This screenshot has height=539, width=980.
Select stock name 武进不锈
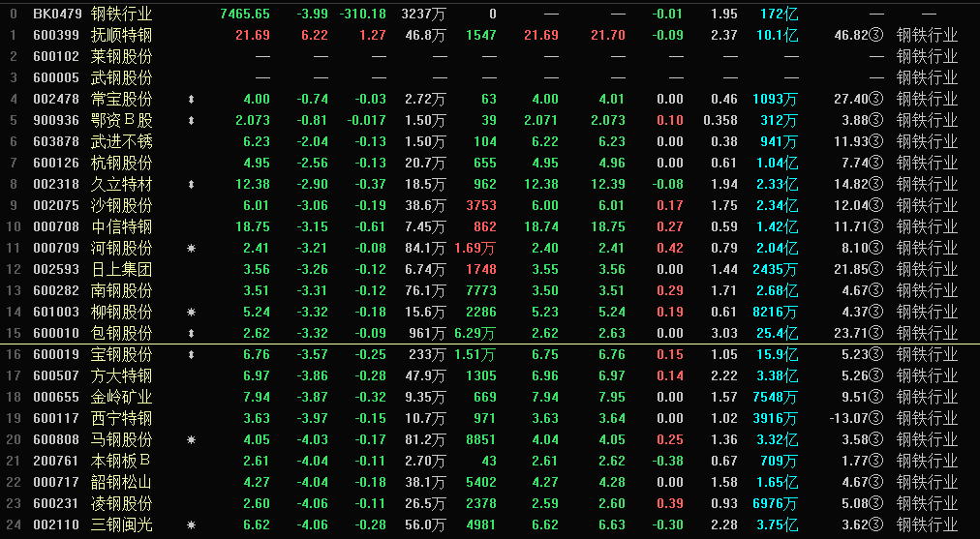(121, 142)
